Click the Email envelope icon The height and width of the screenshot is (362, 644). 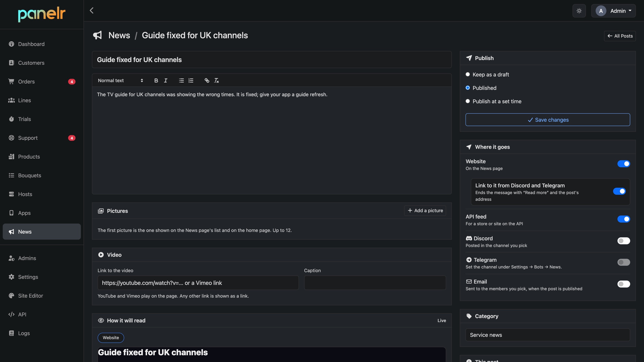469,282
